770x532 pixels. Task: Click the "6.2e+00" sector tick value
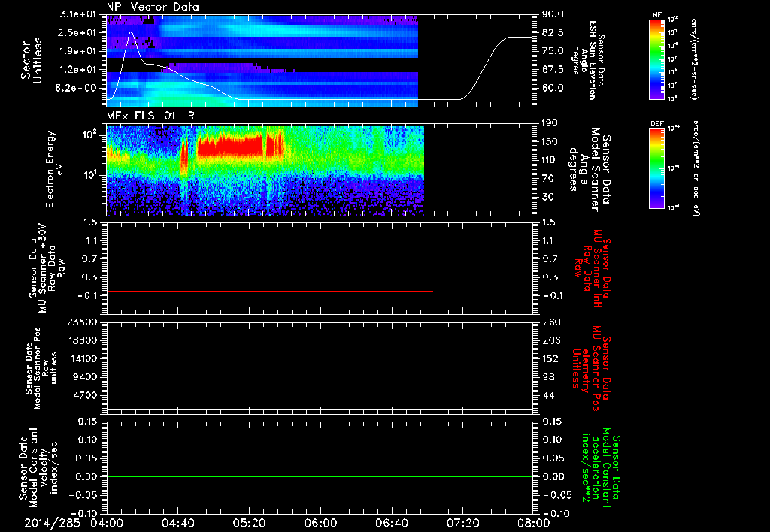(75, 88)
